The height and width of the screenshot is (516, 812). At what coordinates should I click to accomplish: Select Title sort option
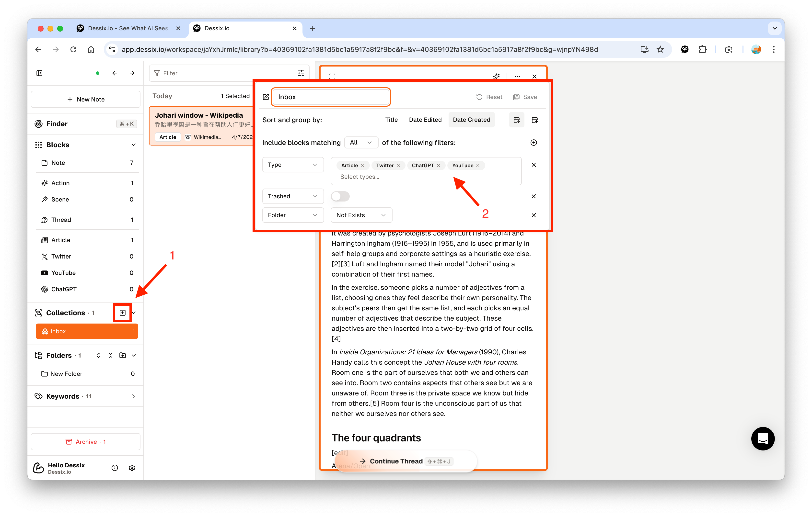(x=391, y=120)
